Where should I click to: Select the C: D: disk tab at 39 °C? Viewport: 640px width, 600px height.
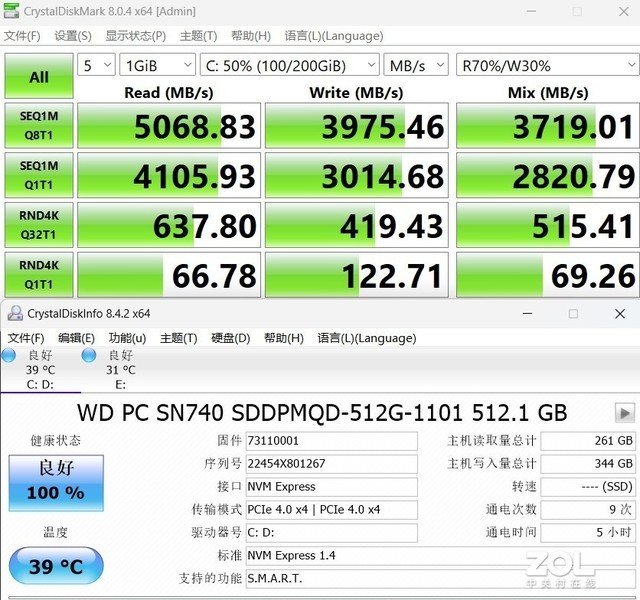click(40, 369)
